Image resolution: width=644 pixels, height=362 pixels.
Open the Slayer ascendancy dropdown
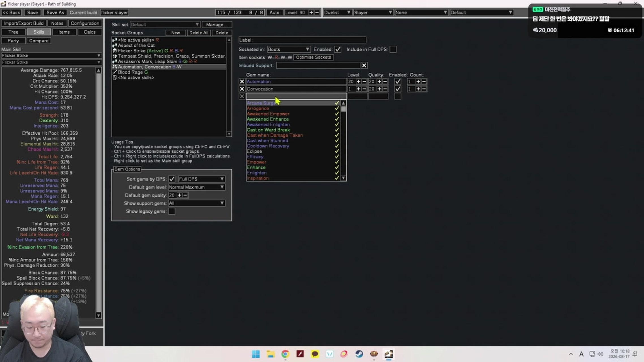click(x=373, y=12)
